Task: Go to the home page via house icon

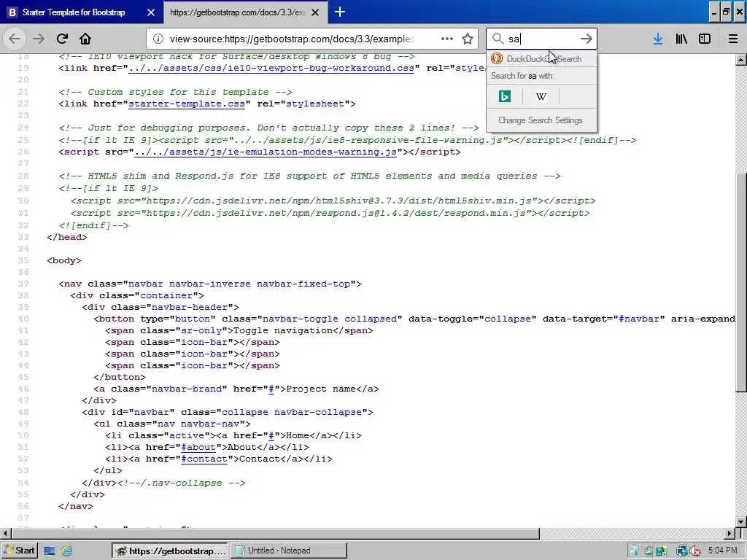Action: [x=85, y=39]
